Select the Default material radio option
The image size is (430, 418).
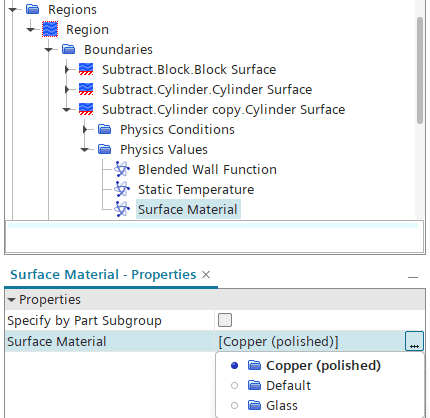(x=234, y=386)
